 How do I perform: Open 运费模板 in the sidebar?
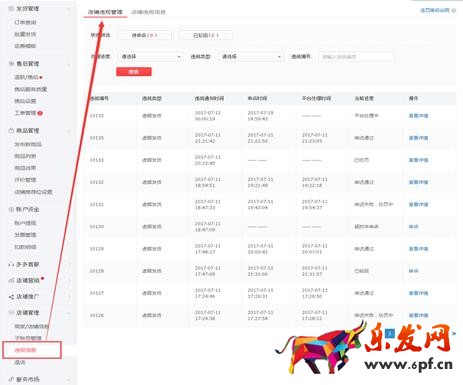point(25,46)
